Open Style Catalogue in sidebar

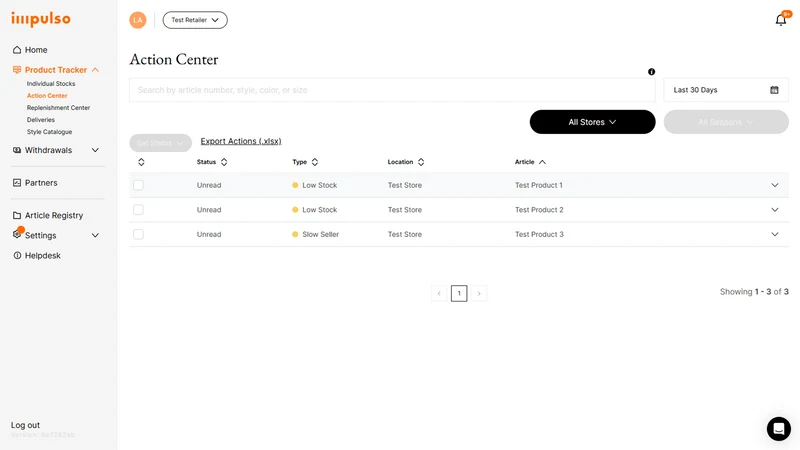pyautogui.click(x=49, y=132)
